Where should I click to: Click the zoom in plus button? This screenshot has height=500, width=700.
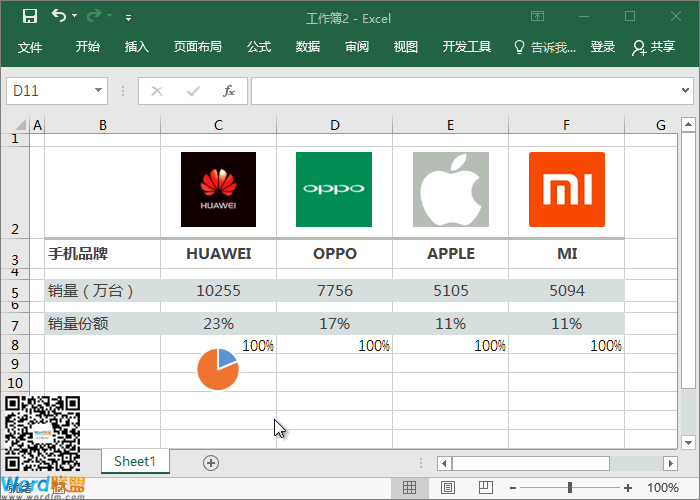[x=628, y=488]
